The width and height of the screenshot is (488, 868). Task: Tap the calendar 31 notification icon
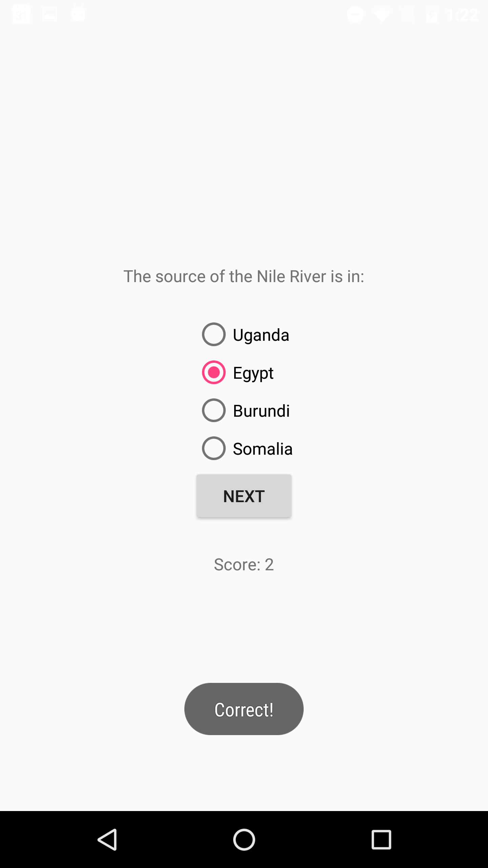21,14
